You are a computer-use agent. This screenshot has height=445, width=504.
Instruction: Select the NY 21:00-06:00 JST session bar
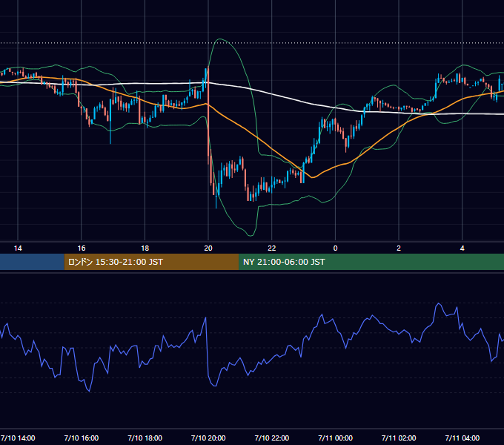[371, 262]
